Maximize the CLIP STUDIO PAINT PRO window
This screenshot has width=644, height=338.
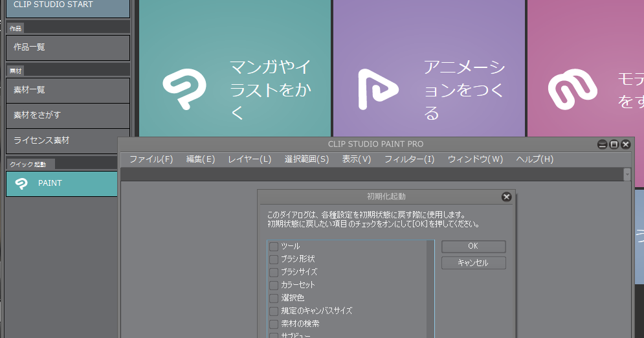(614, 144)
